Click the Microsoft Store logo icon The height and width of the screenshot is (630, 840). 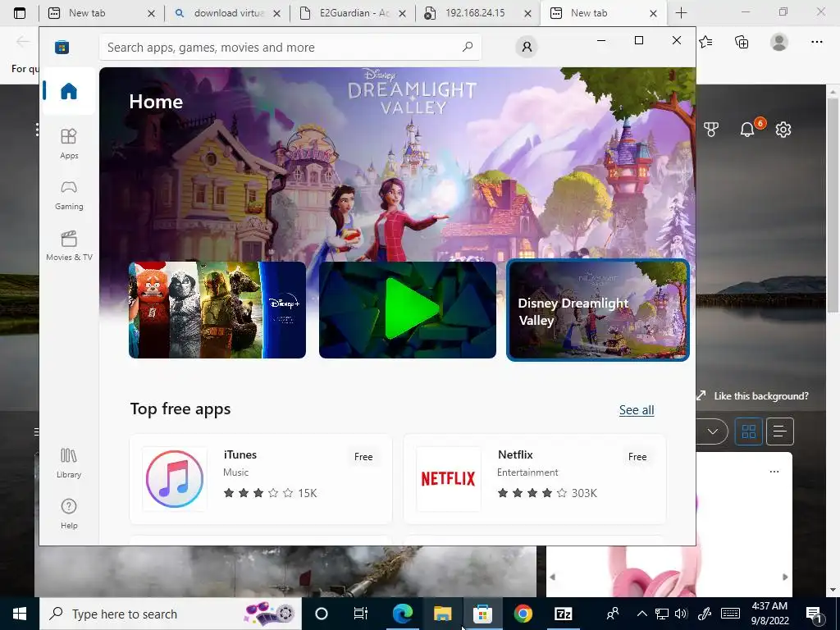coord(62,47)
